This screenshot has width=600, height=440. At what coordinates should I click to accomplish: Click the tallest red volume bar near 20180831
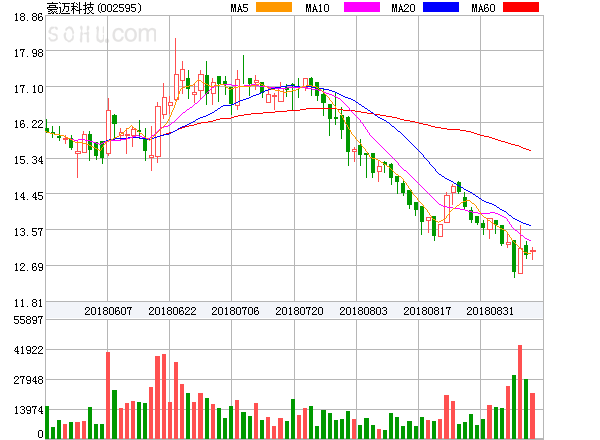520,390
